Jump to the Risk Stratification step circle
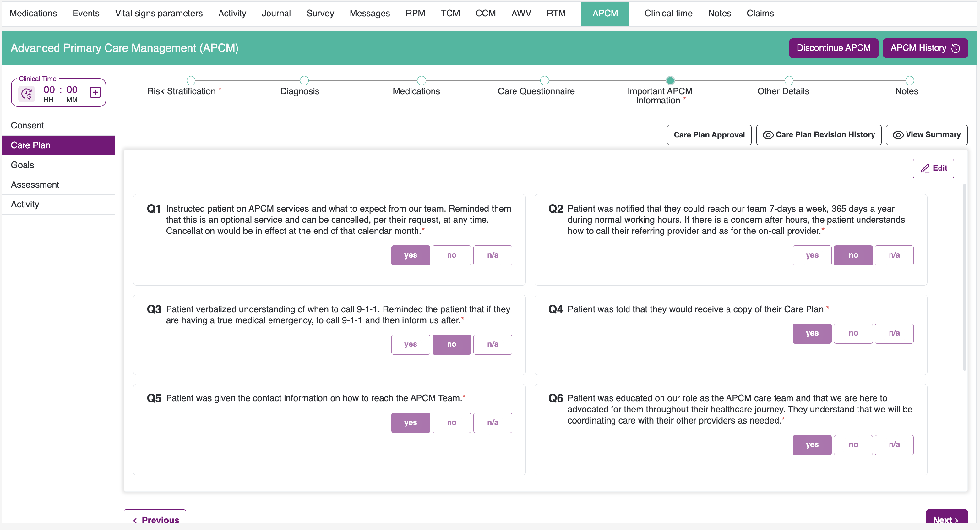This screenshot has height=530, width=980. coord(191,81)
